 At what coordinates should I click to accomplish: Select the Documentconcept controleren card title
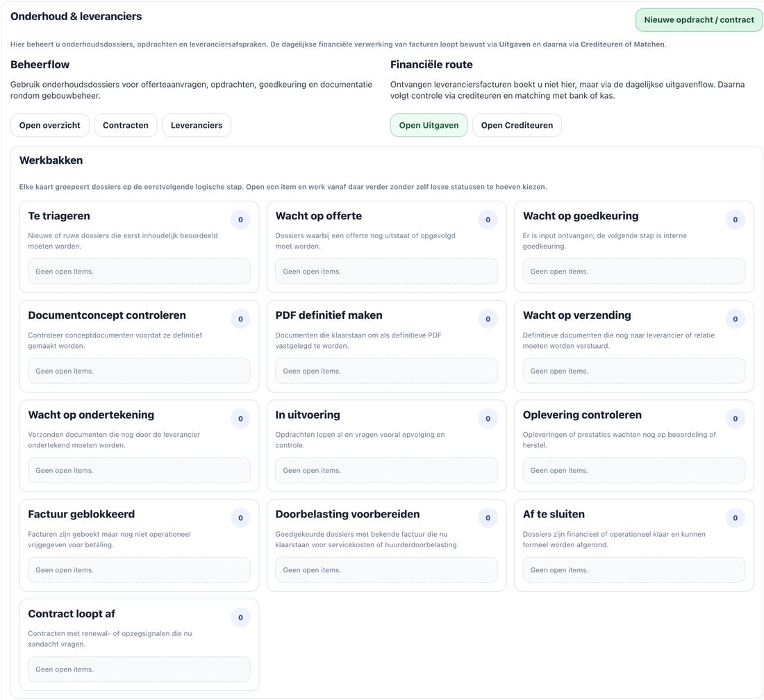[x=107, y=315]
